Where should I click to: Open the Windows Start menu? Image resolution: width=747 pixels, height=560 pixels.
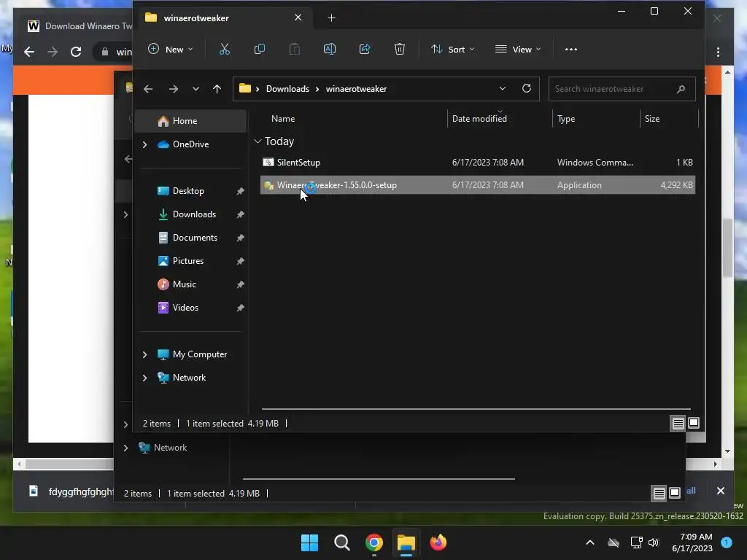(309, 542)
